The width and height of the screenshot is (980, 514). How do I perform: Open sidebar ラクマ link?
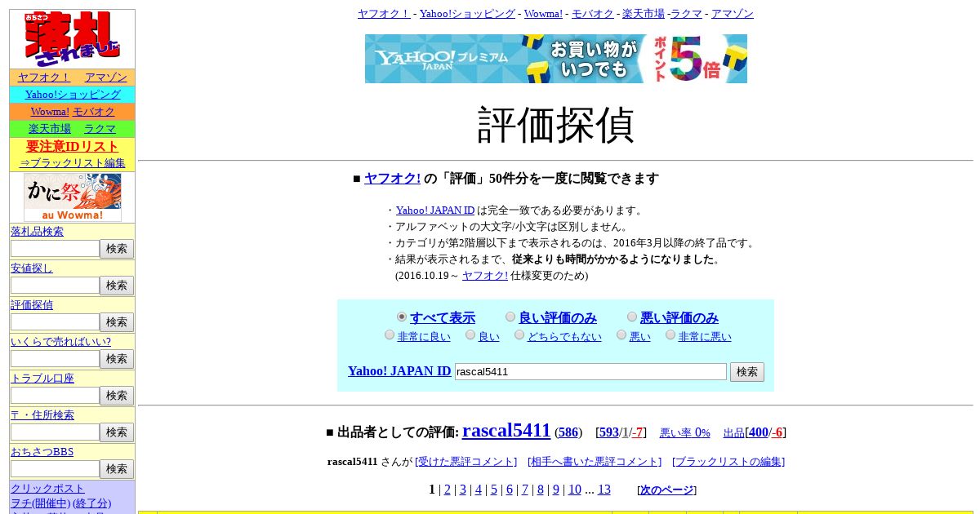pyautogui.click(x=100, y=129)
